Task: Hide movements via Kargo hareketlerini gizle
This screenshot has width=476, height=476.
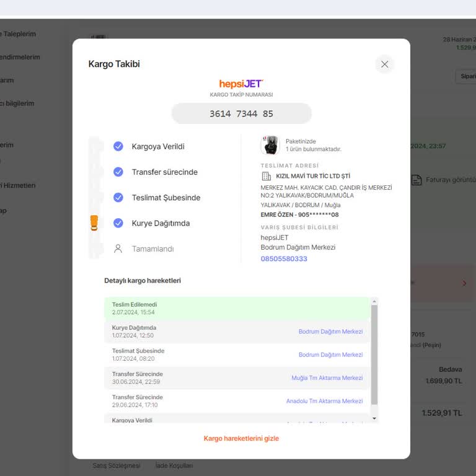Action: [241, 438]
